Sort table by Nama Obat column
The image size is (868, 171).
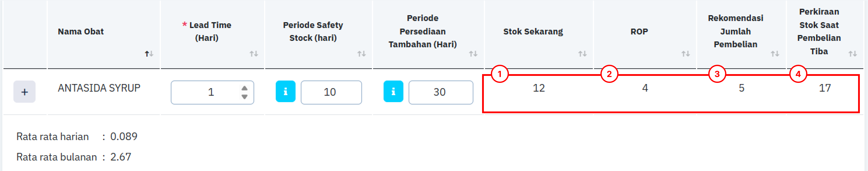[149, 54]
